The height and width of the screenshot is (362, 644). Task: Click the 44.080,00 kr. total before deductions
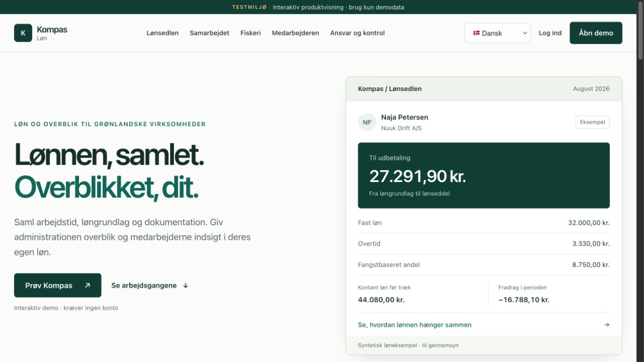(x=381, y=300)
